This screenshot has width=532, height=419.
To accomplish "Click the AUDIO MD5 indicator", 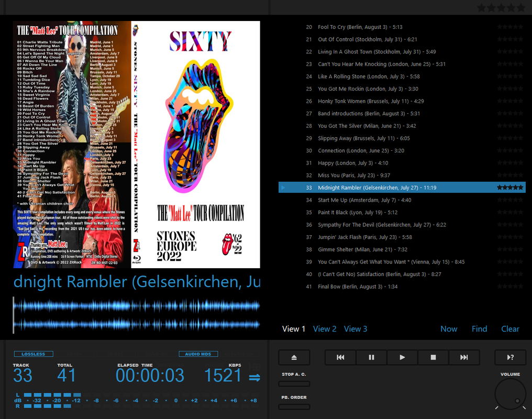I will [198, 354].
